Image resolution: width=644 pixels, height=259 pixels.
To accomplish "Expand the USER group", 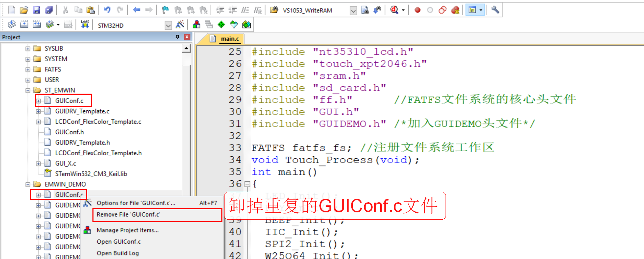I will pos(28,80).
